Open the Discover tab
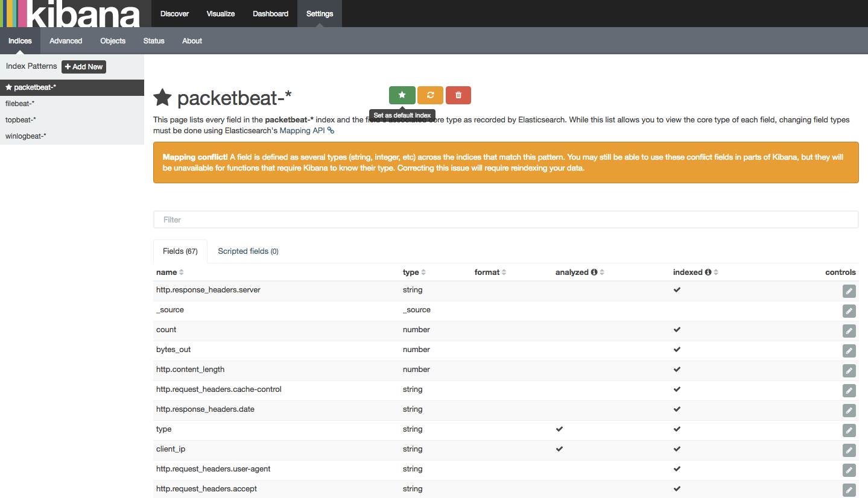 (x=175, y=13)
